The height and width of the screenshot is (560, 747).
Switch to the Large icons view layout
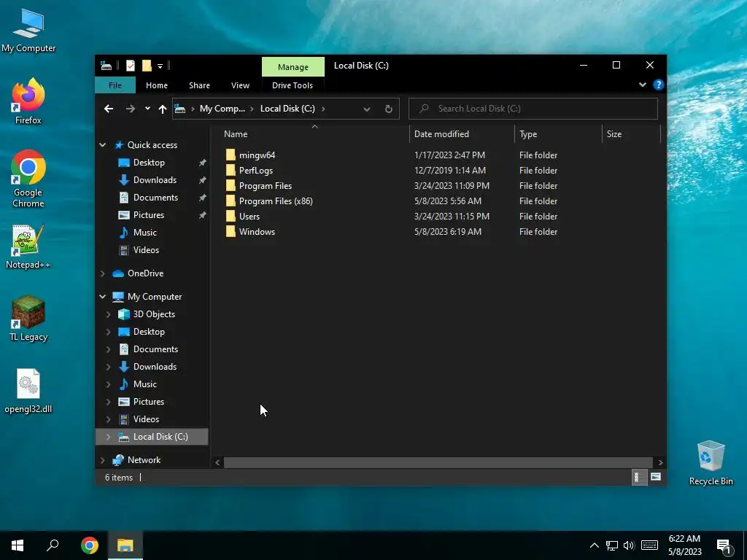click(x=656, y=477)
